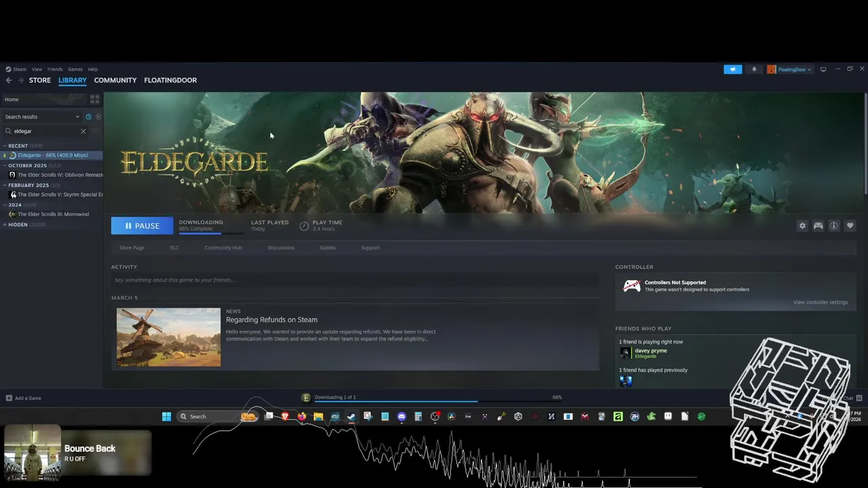Open Calculator from the taskbar
Image resolution: width=868 pixels, height=488 pixels.
coord(418,416)
